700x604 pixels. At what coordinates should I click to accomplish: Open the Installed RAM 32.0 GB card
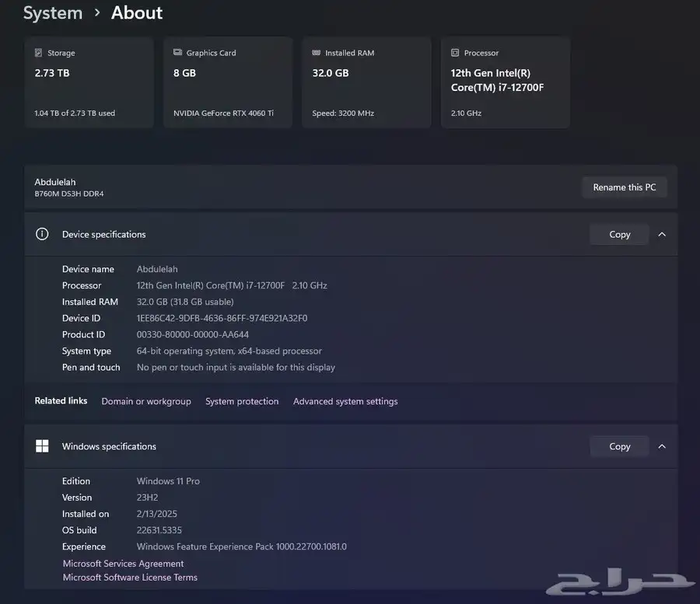point(366,82)
